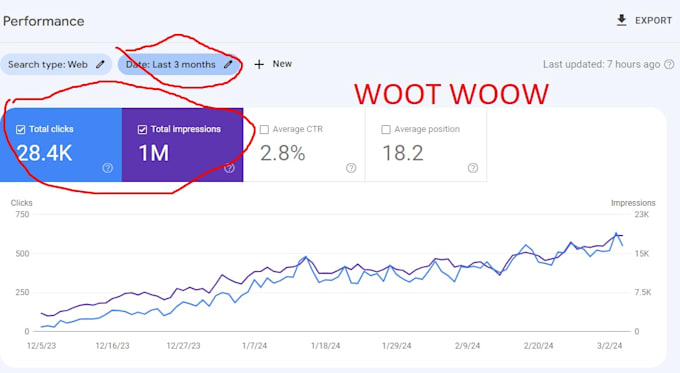
Task: Uncheck the Total impressions checkbox
Action: click(142, 129)
